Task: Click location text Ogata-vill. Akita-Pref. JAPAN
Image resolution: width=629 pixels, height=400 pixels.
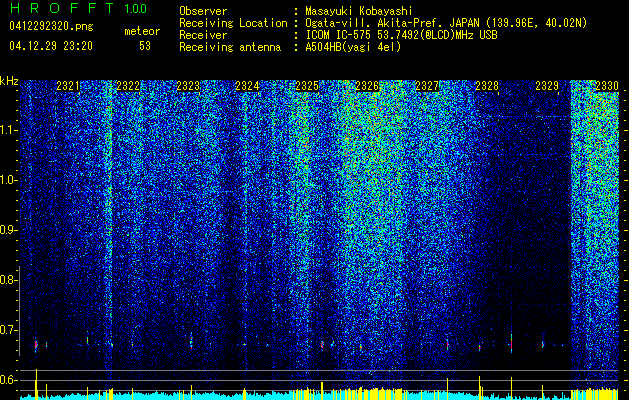Action: point(391,23)
